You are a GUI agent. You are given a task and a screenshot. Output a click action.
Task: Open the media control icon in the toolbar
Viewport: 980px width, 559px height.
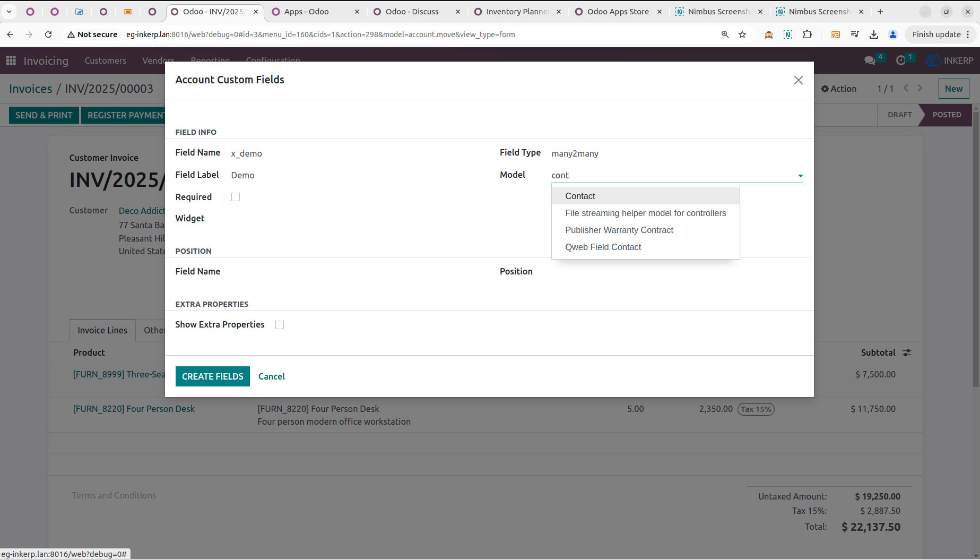click(x=854, y=35)
